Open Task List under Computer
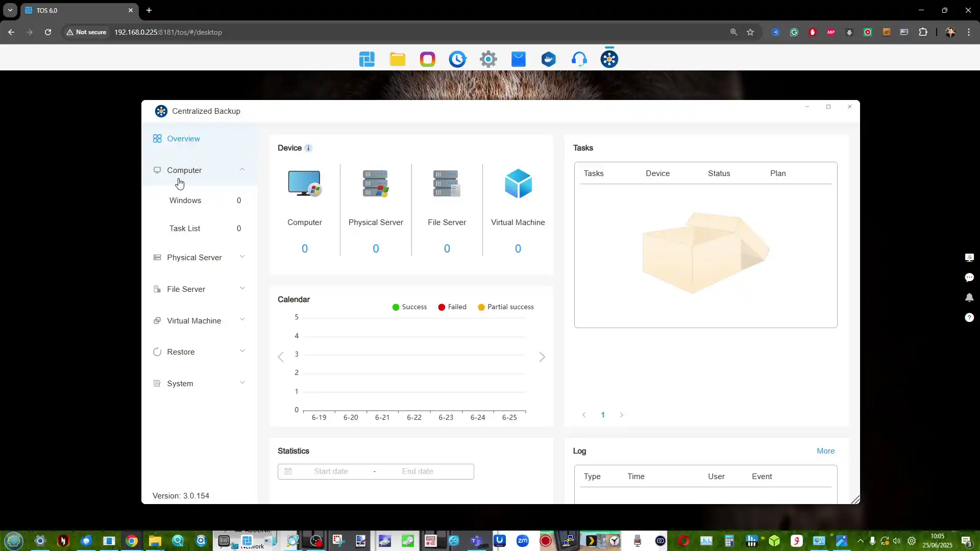980x551 pixels. click(x=185, y=229)
